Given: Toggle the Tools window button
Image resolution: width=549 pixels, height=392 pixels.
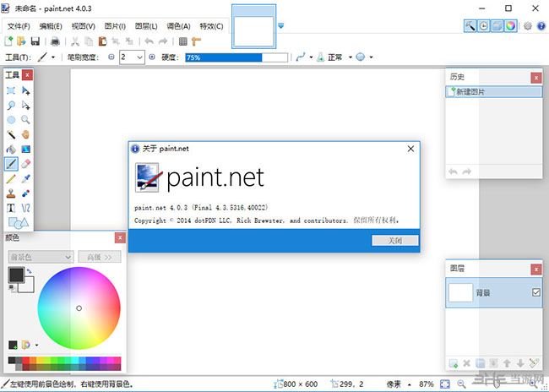Looking at the screenshot, I should 470,26.
